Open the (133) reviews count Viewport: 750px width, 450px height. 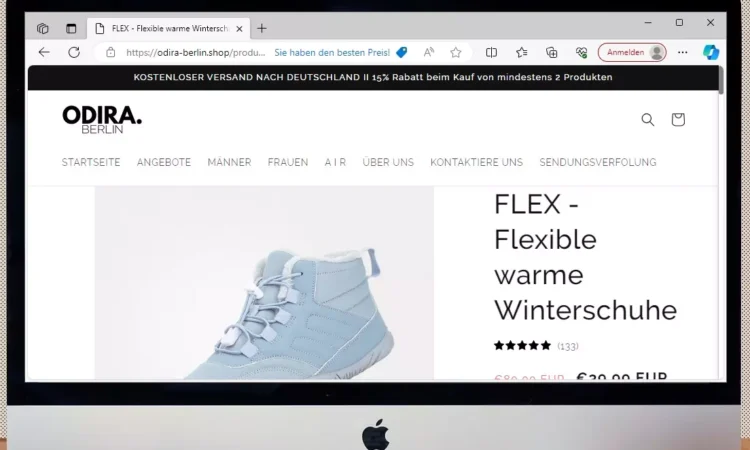(568, 346)
